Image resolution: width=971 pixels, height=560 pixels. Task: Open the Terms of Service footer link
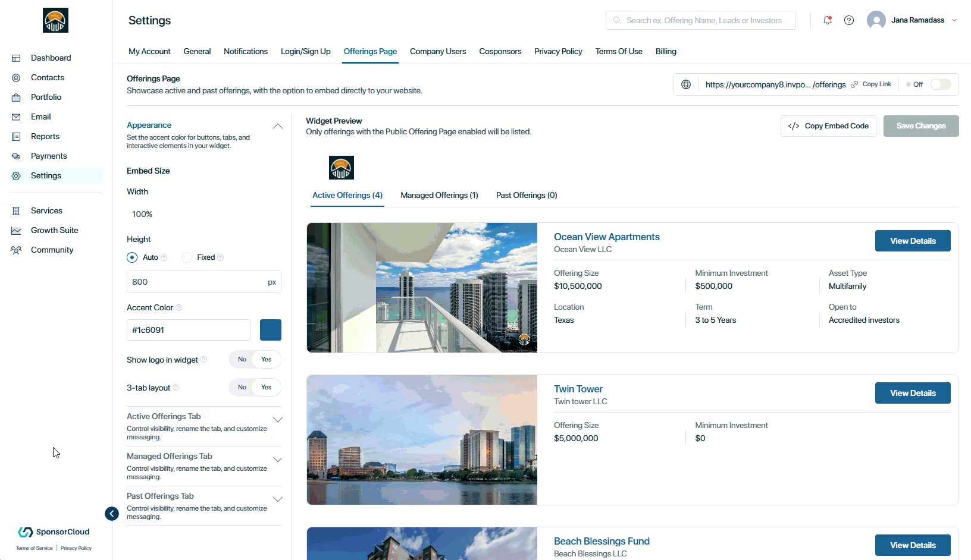(x=35, y=548)
